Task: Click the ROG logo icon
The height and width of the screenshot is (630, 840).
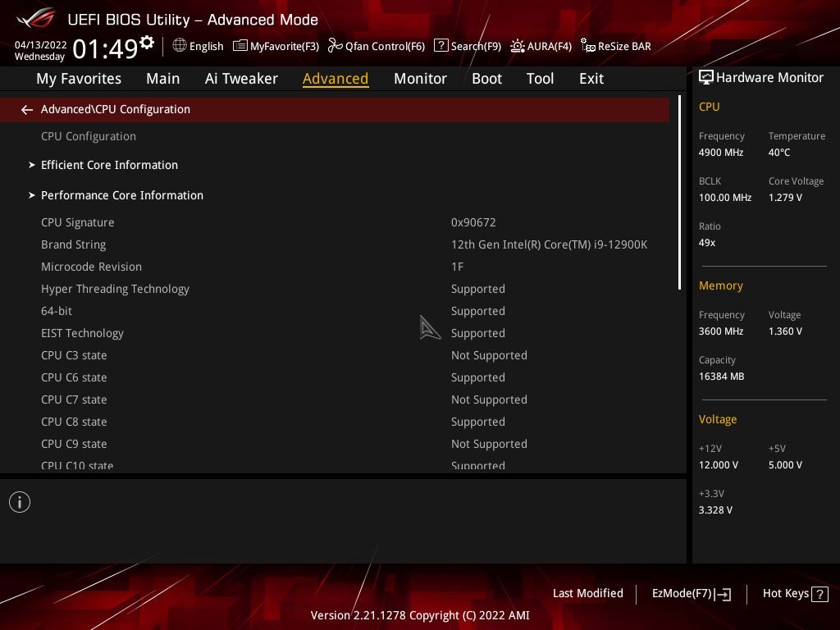Action: pyautogui.click(x=35, y=18)
